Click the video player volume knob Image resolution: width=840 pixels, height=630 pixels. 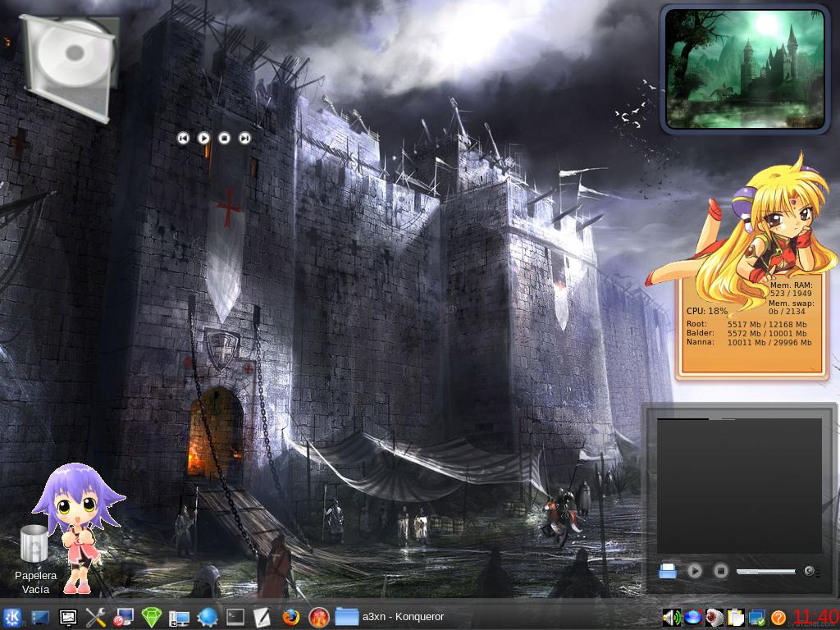point(810,571)
